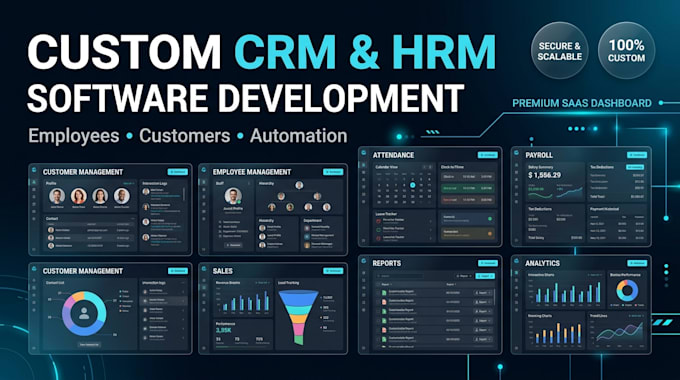Screen dimensions: 680x380
Task: Expand the first Leave Tracker row chevron
Action: click(x=430, y=222)
